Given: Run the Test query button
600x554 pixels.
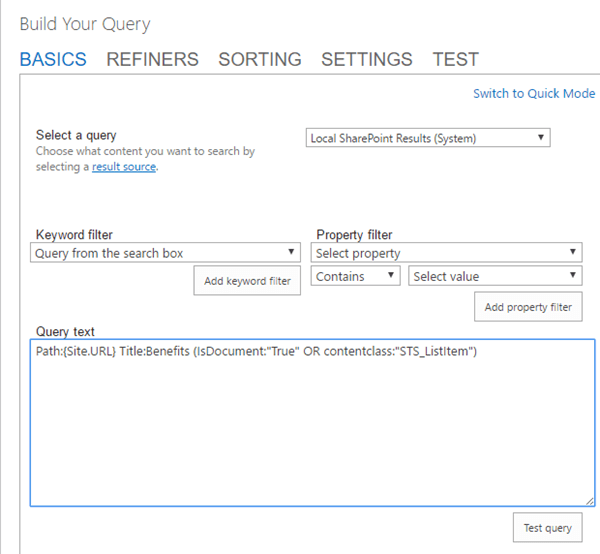Looking at the screenshot, I should (548, 528).
